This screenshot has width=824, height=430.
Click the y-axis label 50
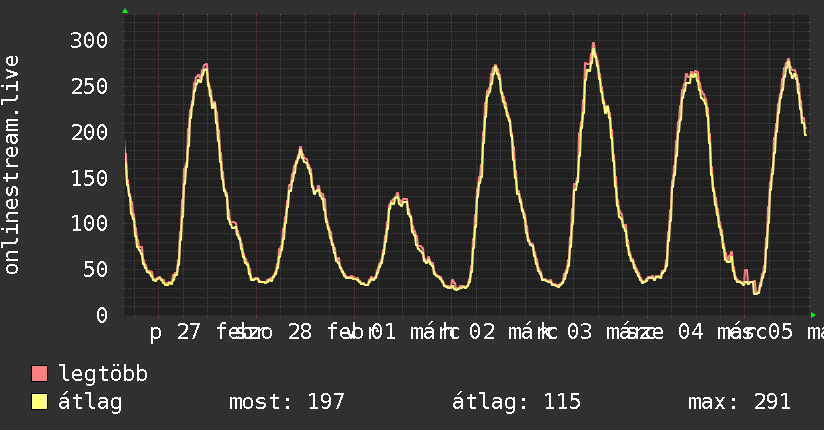[95, 269]
